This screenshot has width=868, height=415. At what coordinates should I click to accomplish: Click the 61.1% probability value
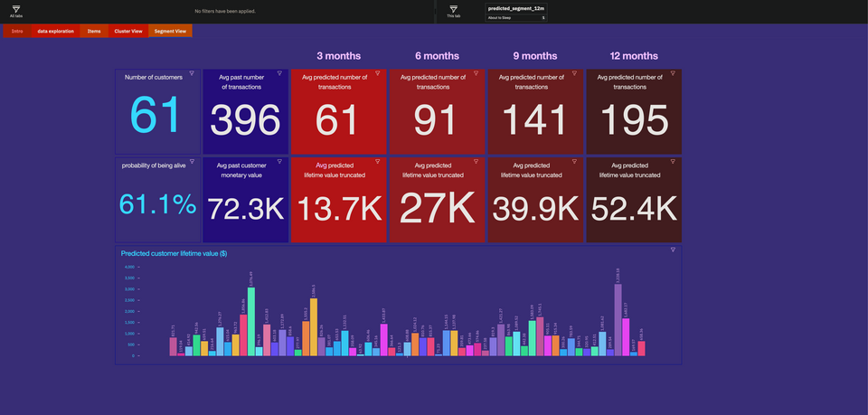[157, 205]
